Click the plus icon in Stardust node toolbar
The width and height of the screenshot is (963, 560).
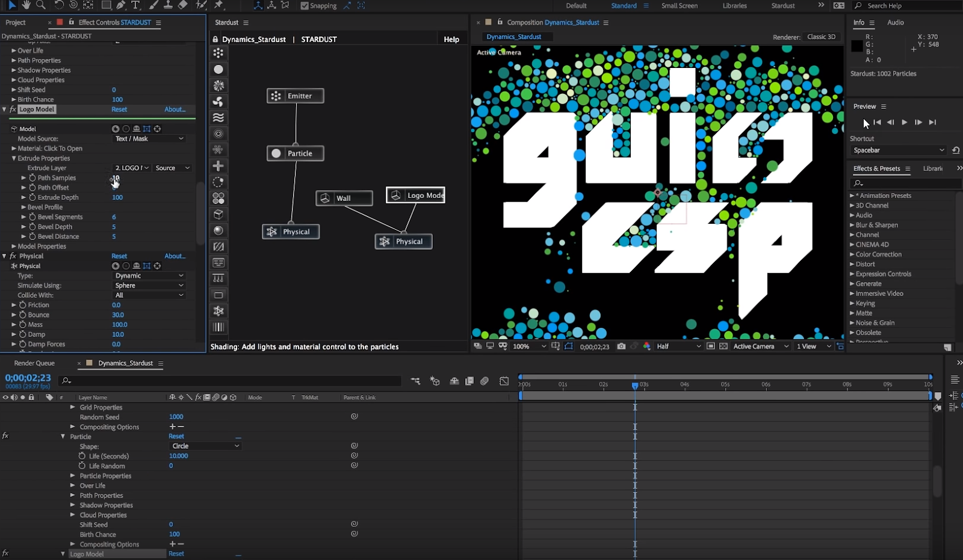218,165
